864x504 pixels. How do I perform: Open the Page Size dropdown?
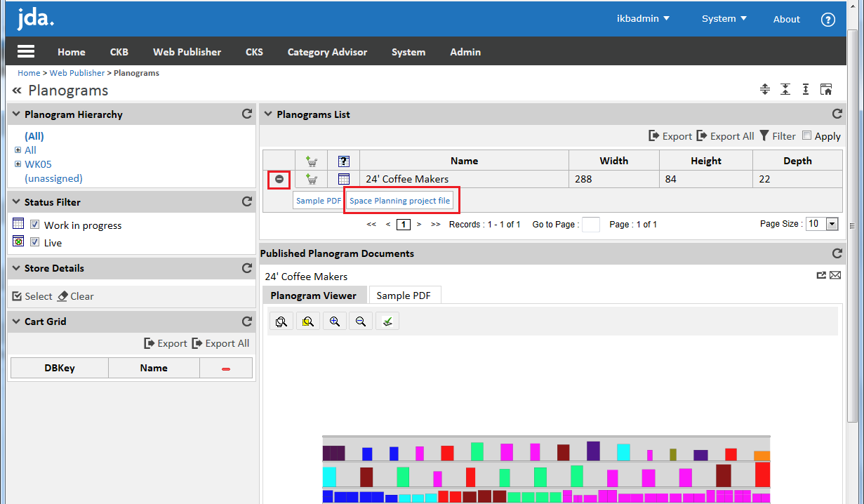pos(832,224)
